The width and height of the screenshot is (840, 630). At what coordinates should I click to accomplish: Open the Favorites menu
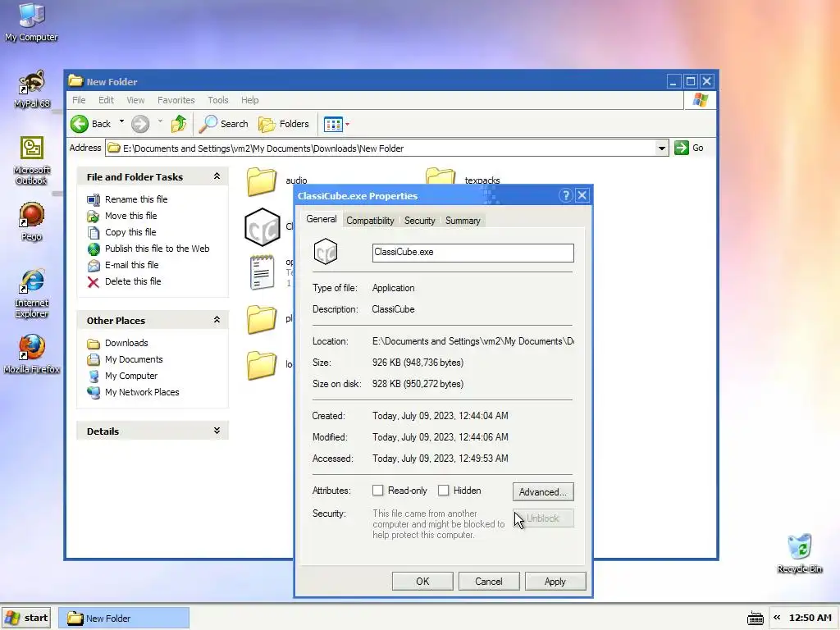pos(176,100)
